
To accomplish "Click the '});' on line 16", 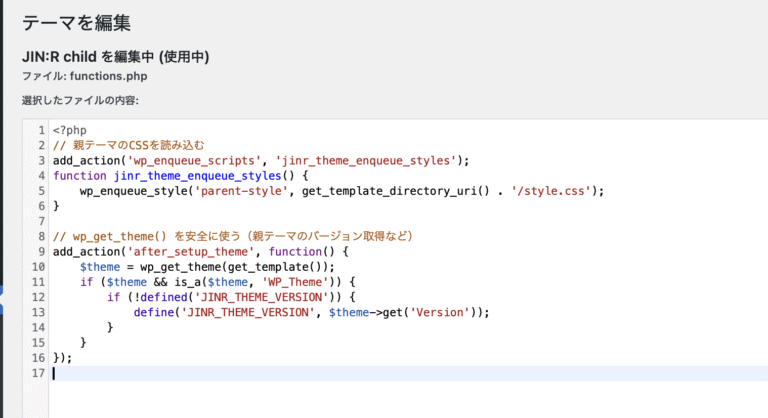I will [62, 358].
